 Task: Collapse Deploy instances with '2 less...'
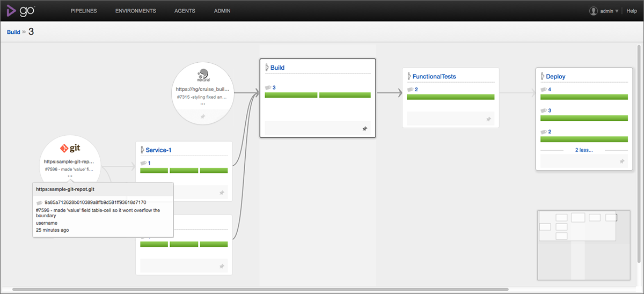click(x=584, y=150)
